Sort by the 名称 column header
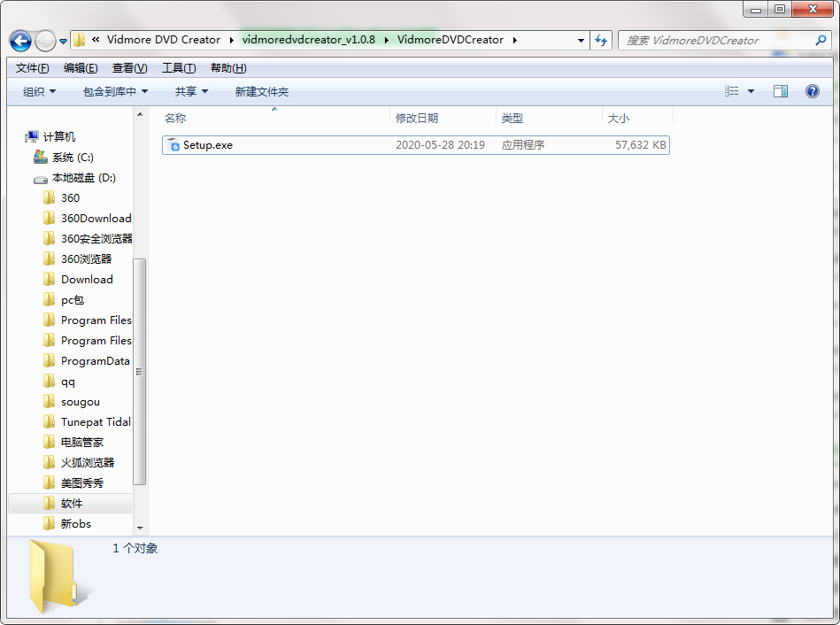This screenshot has height=625, width=840. (x=175, y=119)
